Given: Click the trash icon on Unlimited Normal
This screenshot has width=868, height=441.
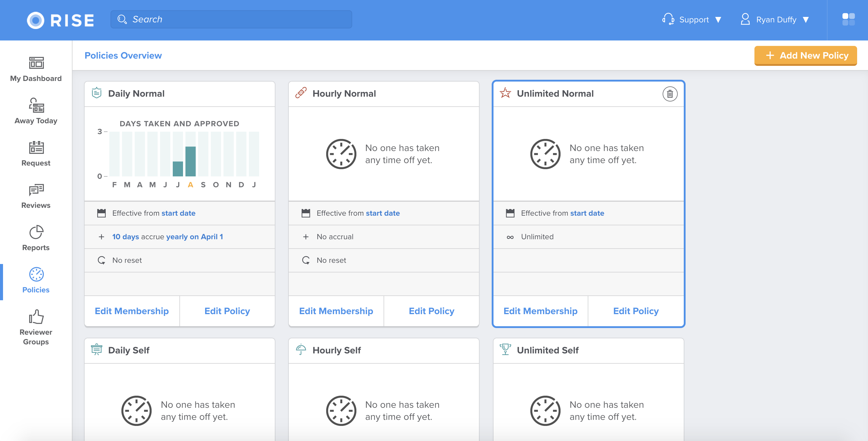Looking at the screenshot, I should 670,94.
